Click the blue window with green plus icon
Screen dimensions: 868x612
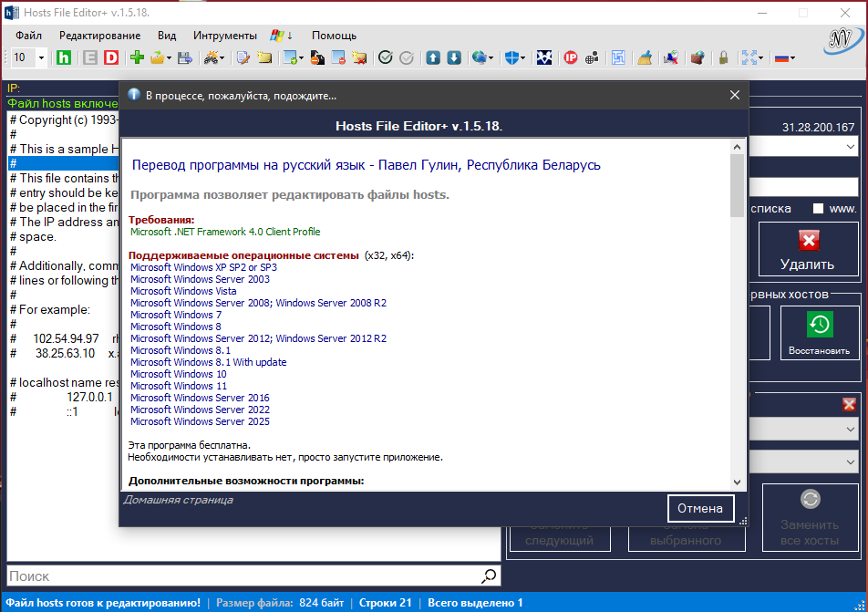click(290, 57)
